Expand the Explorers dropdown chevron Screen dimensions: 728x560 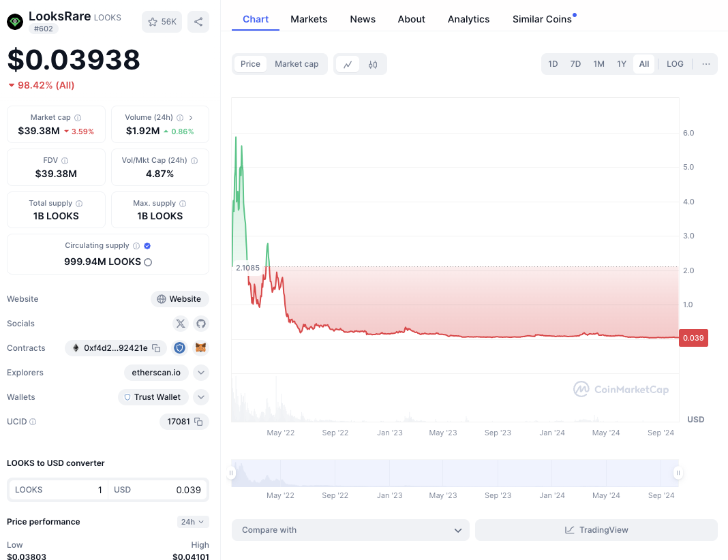tap(200, 373)
